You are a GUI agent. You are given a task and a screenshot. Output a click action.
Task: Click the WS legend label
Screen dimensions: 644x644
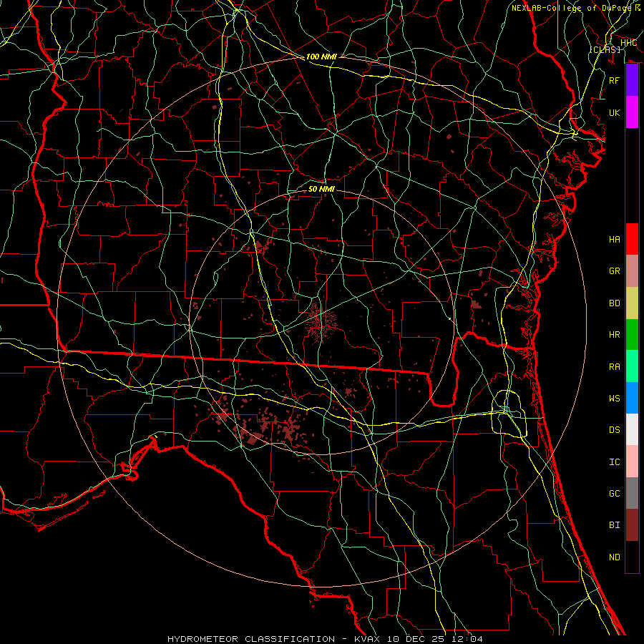tap(615, 399)
